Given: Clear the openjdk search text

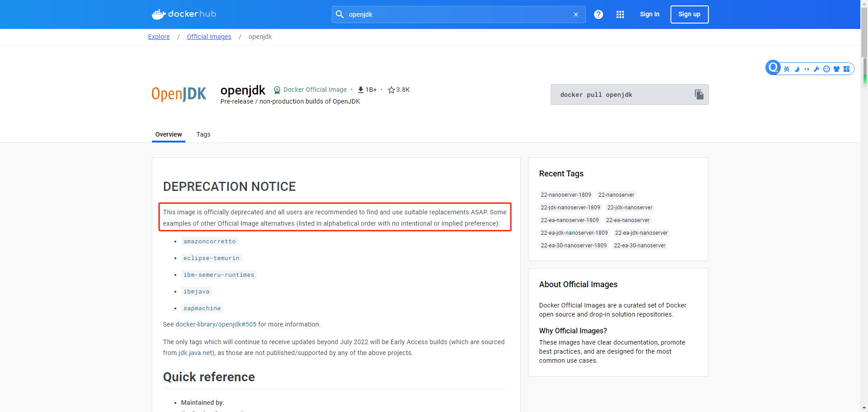Looking at the screenshot, I should coord(576,14).
